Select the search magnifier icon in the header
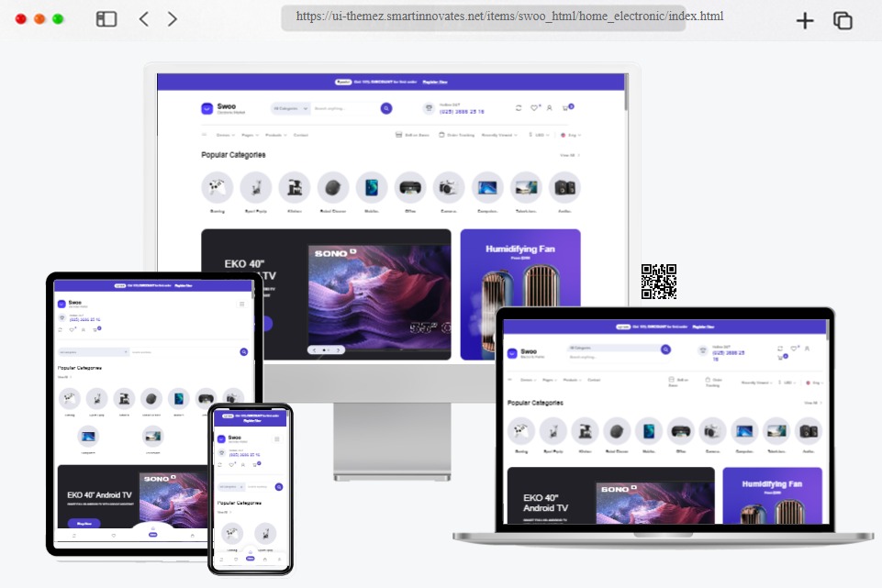 point(385,108)
